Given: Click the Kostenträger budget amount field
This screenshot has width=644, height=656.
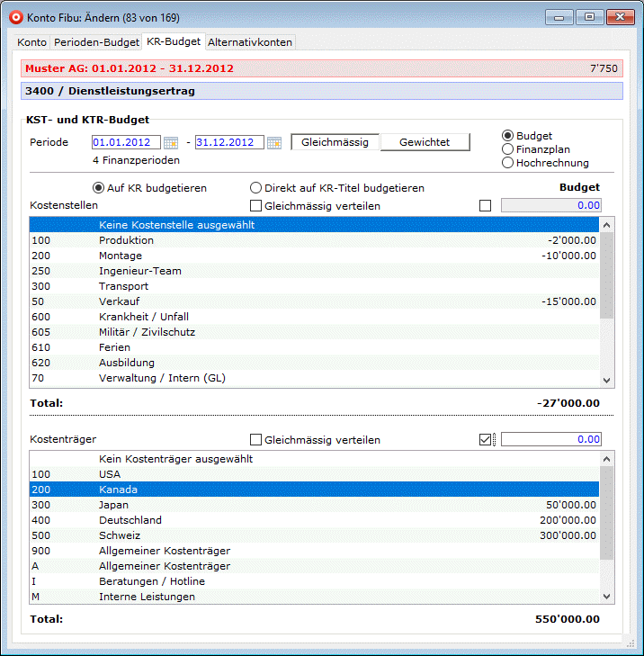Looking at the screenshot, I should 550,440.
